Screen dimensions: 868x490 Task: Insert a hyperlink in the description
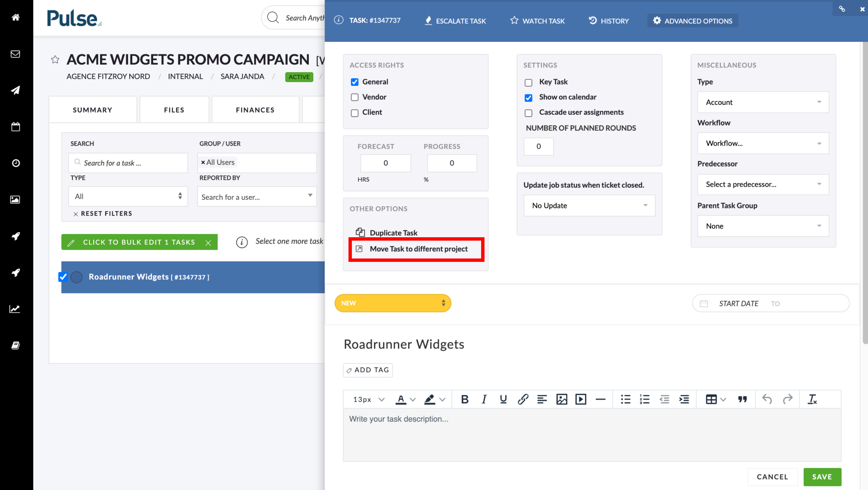pos(523,399)
